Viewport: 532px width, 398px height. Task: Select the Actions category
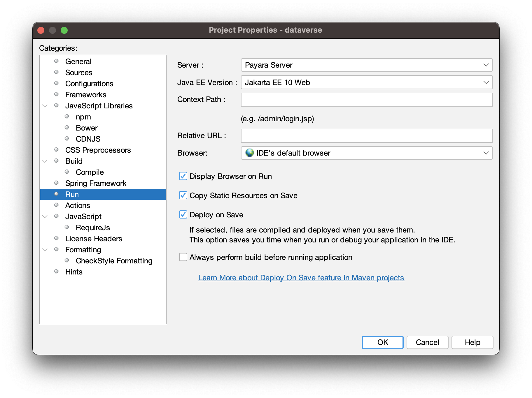click(78, 205)
